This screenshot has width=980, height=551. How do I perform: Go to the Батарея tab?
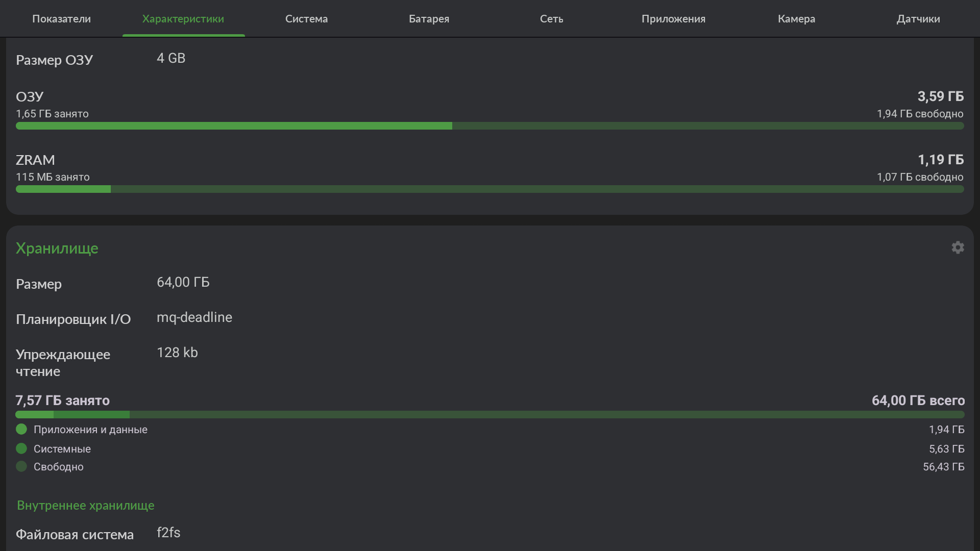(x=429, y=19)
